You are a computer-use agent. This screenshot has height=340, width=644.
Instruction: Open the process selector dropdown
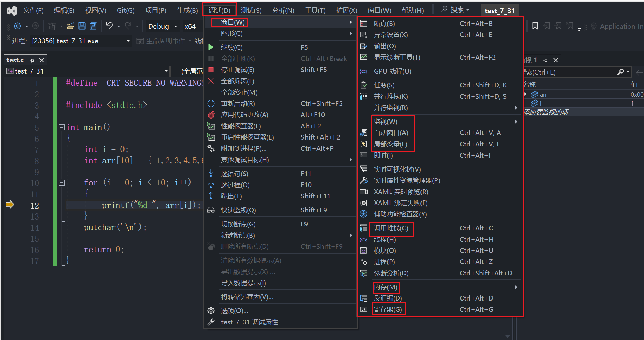[x=128, y=41]
